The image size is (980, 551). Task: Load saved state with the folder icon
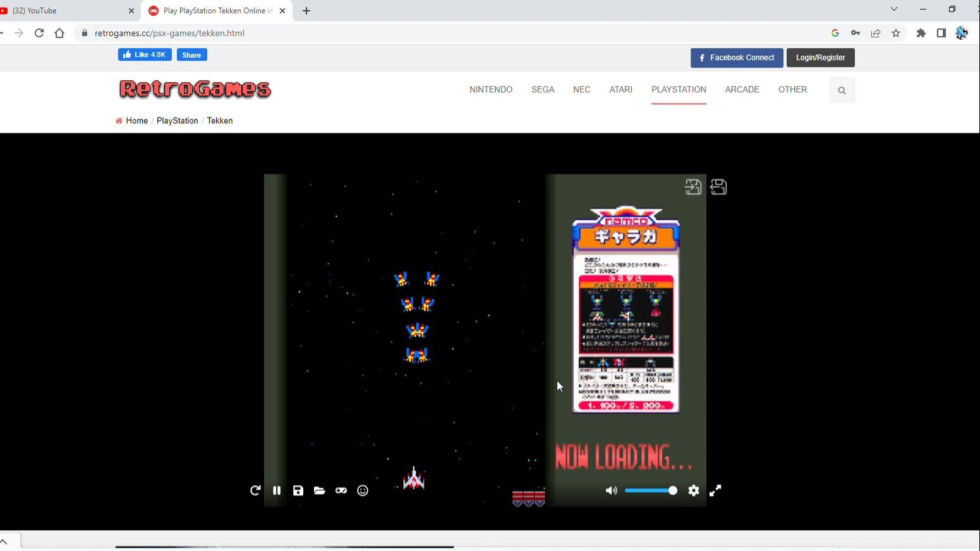pos(320,490)
